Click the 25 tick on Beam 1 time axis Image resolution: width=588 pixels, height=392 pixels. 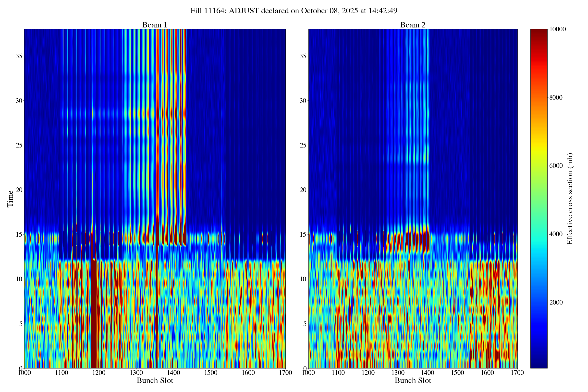tap(19, 145)
